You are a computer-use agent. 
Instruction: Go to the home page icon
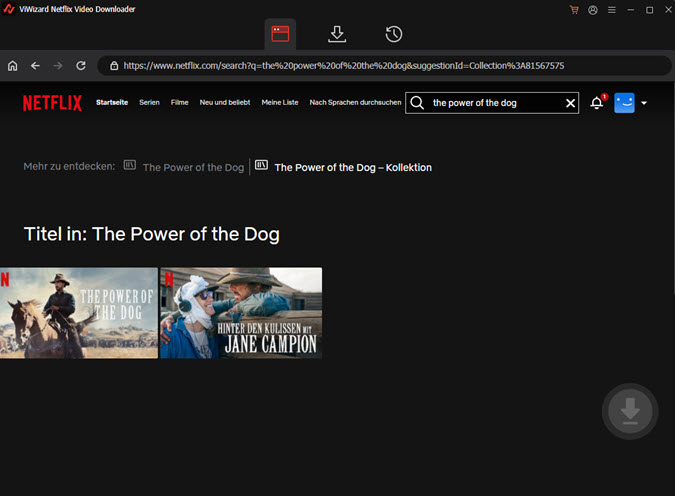tap(13, 65)
